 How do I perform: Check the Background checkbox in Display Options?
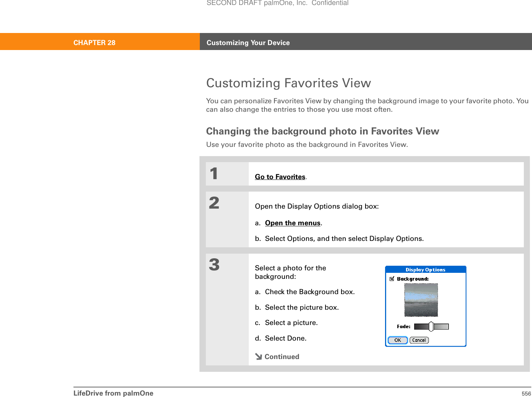click(x=392, y=279)
